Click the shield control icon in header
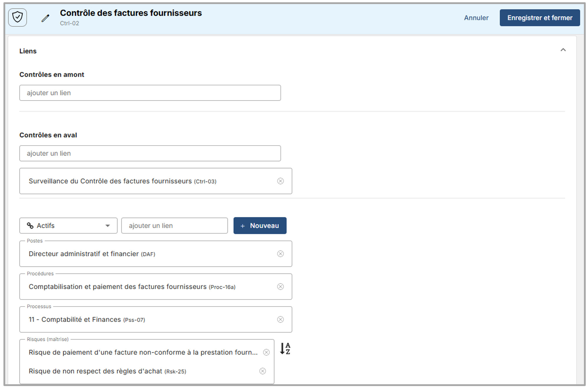 (x=18, y=17)
